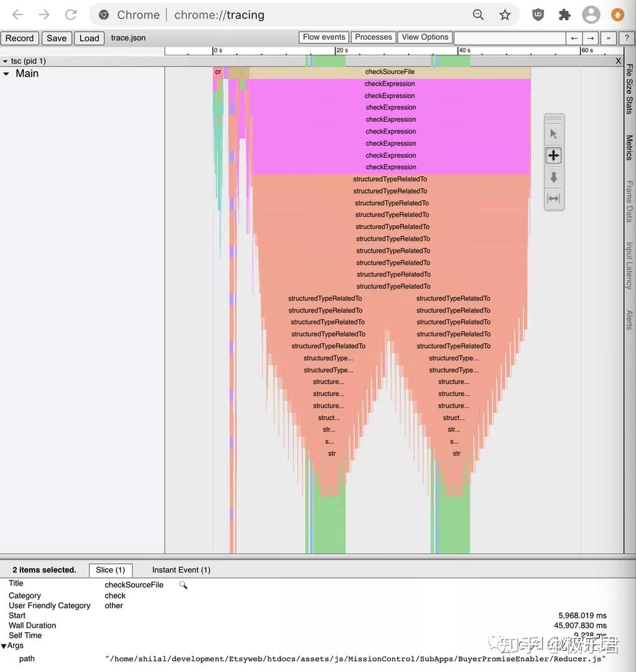
Task: Switch to the Instant Event (1) tab
Action: [180, 569]
